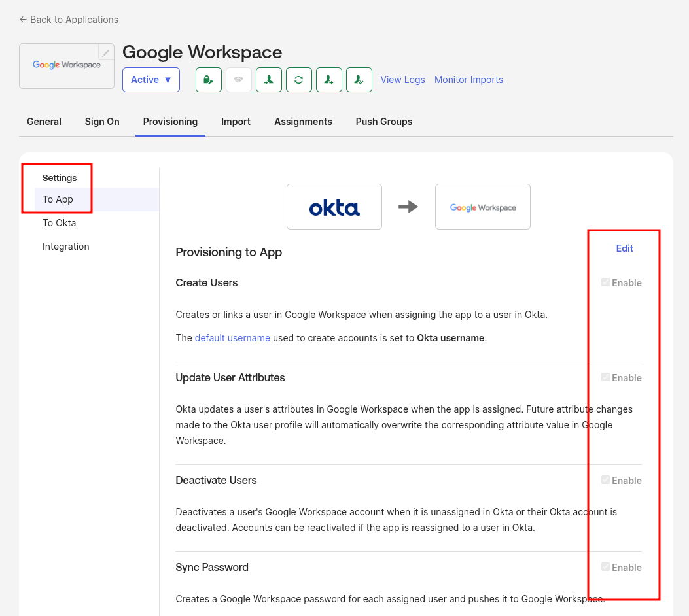The height and width of the screenshot is (616, 689).
Task: Select To Okta in the settings sidebar
Action: click(60, 223)
